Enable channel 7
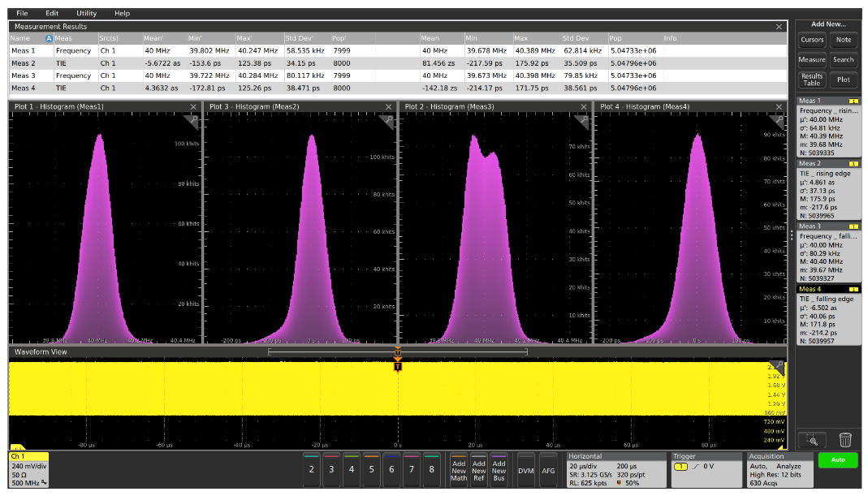Image resolution: width=868 pixels, height=500 pixels. click(411, 469)
